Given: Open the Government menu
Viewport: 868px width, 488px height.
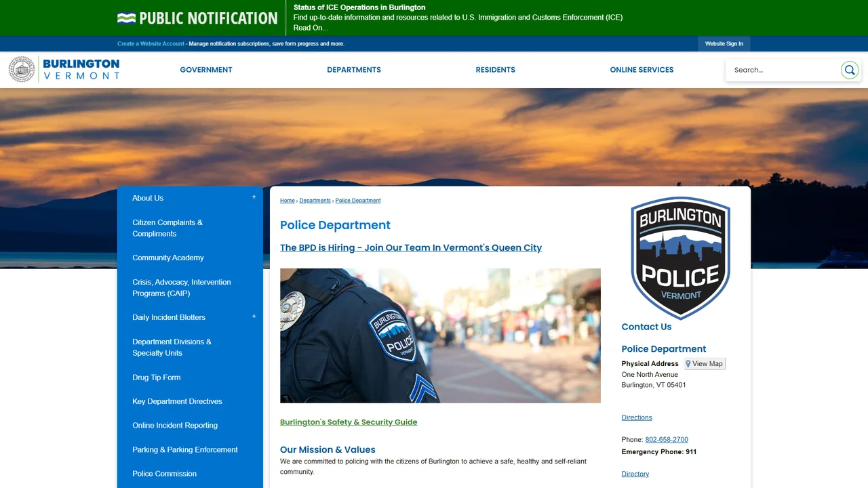Looking at the screenshot, I should pyautogui.click(x=206, y=70).
